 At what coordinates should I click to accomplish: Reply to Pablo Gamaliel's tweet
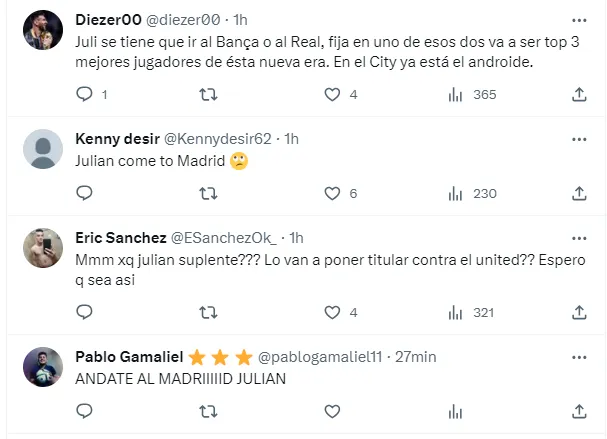[x=85, y=410]
